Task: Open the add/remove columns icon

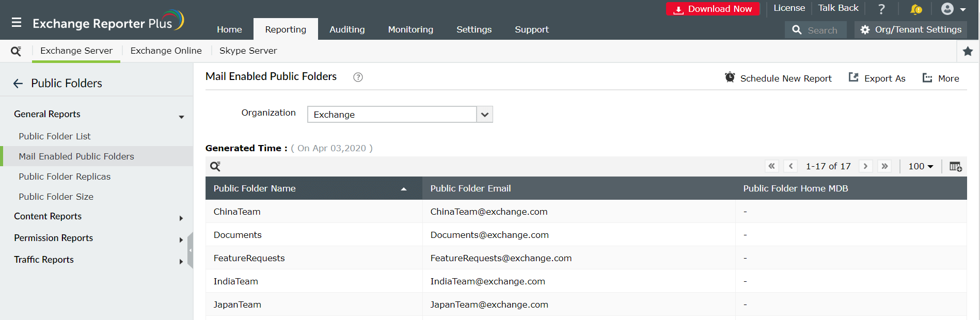Action: coord(956,166)
